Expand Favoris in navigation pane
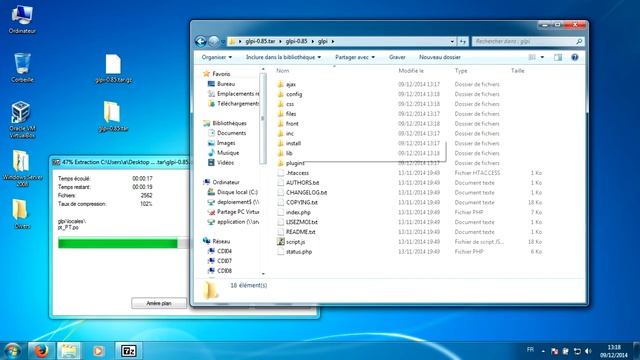This screenshot has height=360, width=640. [221, 74]
